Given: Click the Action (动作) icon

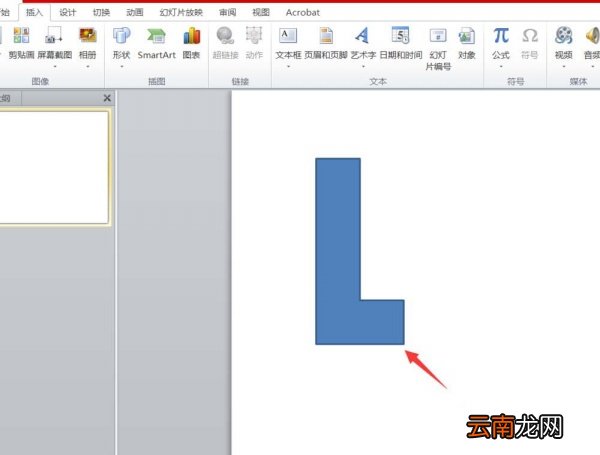Looking at the screenshot, I should pos(254,36).
